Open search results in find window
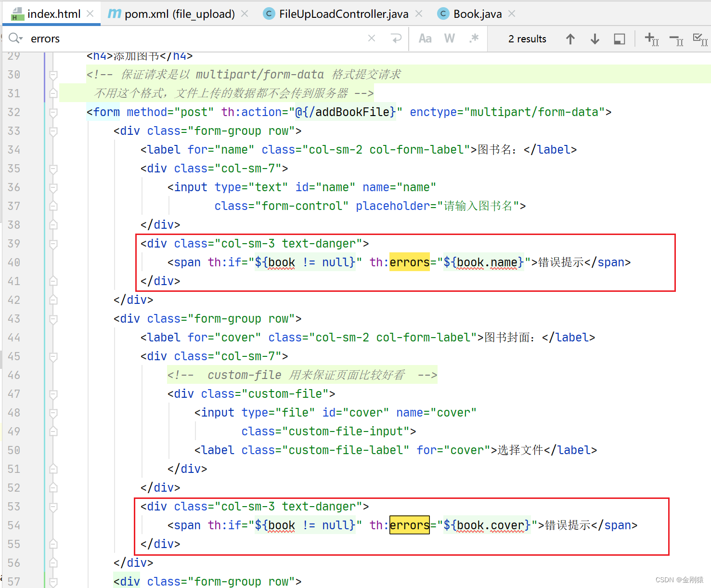The width and height of the screenshot is (711, 588). [x=620, y=39]
